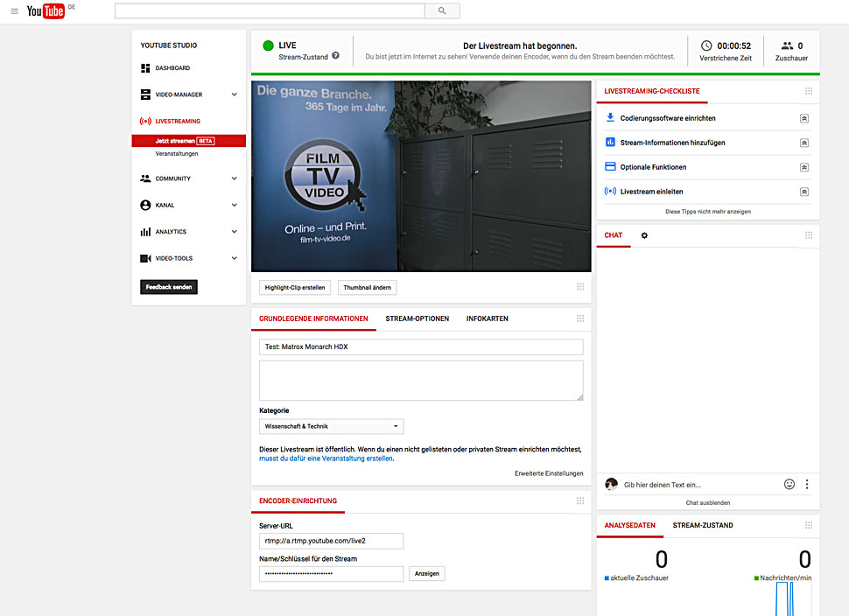Switch to Grundlegende Informationen tab
849x616 pixels.
pyautogui.click(x=313, y=318)
